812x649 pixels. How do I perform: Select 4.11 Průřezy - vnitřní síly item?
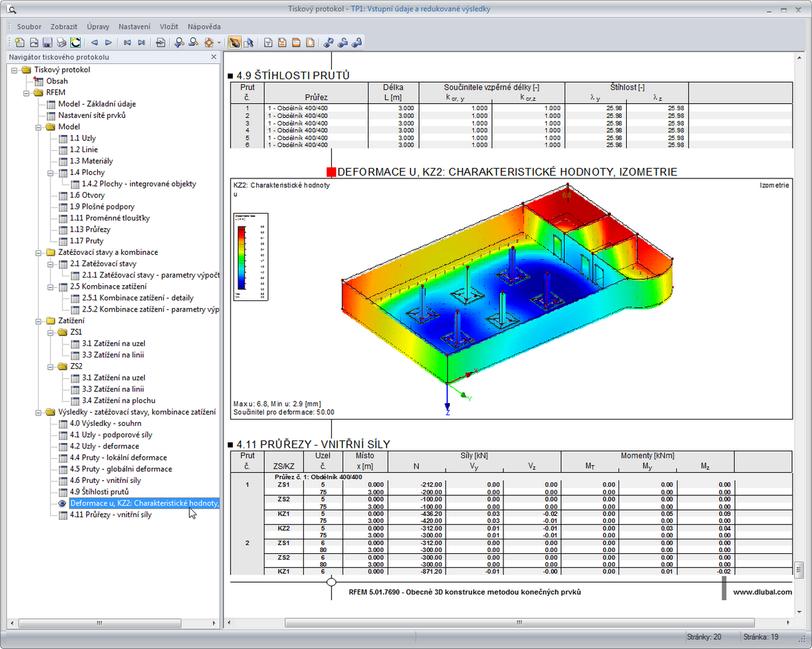coord(111,515)
